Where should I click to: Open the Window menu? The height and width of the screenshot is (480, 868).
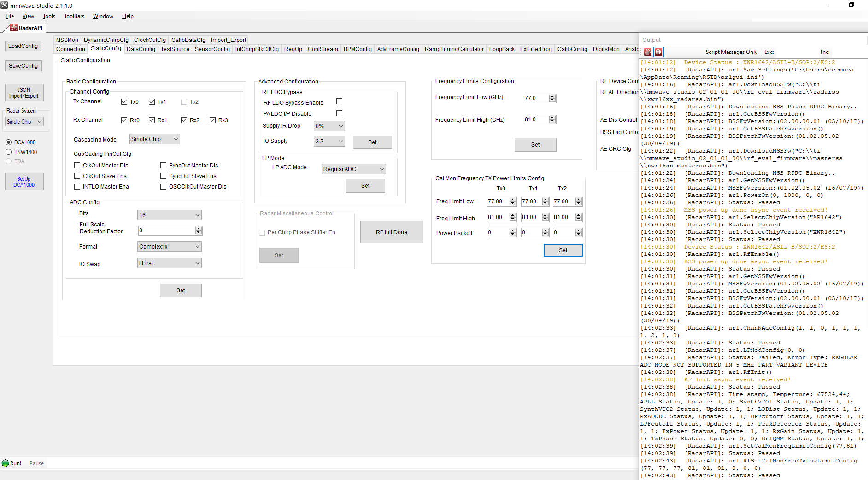[103, 16]
